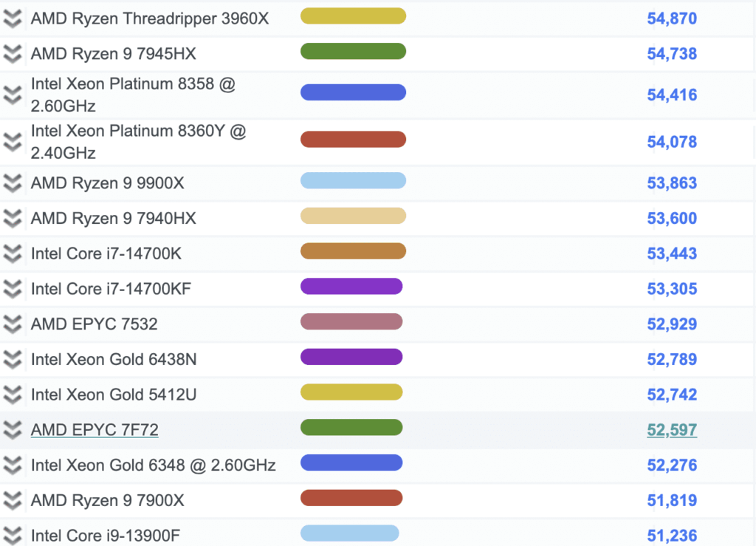756x546 pixels.
Task: Expand the AMD Ryzen Threadripper 3960X row chevron
Action: point(13,18)
